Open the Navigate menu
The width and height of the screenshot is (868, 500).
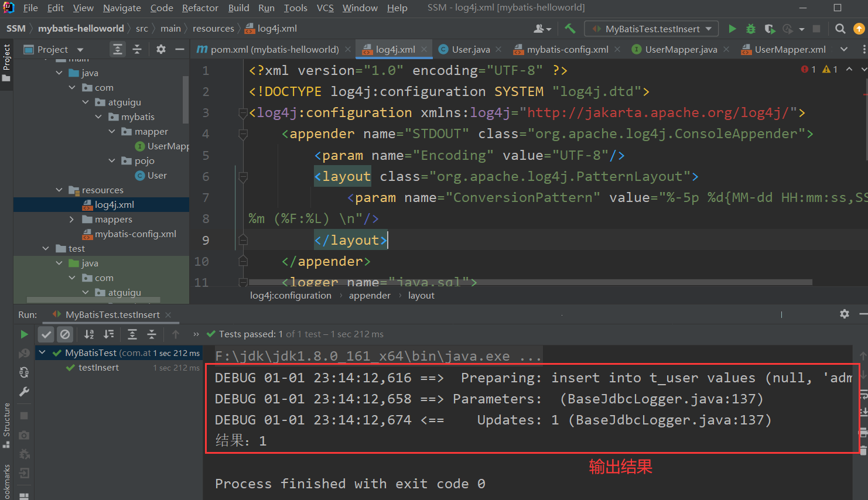pos(122,8)
